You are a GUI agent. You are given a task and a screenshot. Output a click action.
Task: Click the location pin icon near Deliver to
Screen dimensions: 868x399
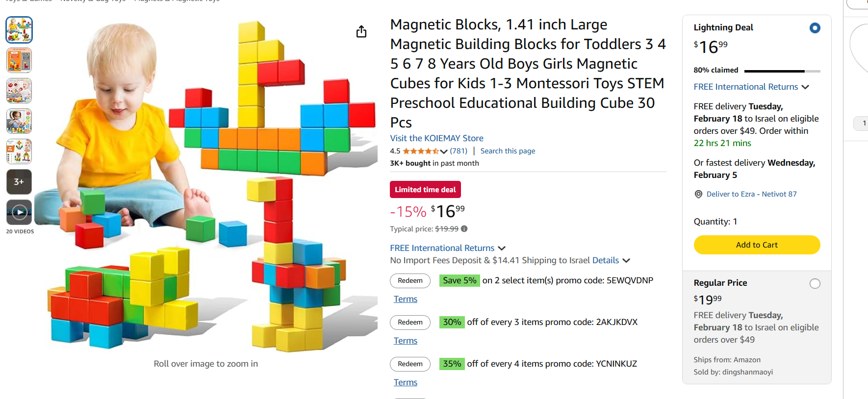(698, 194)
